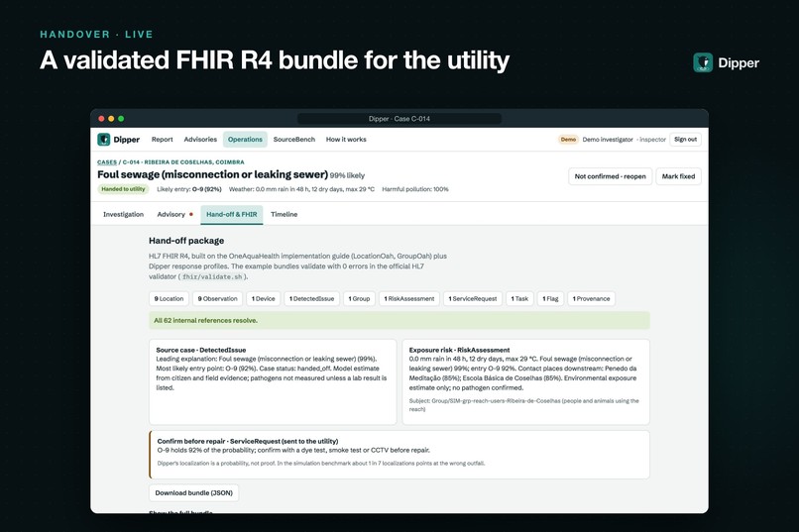Follow the CASES breadcrumb link
Screen dimensions: 799x532
pyautogui.click(x=107, y=161)
